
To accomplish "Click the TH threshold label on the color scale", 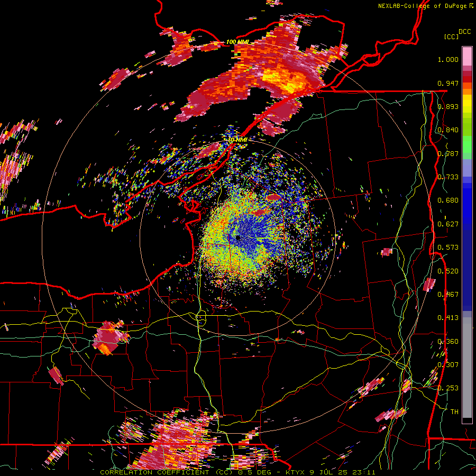I will [454, 412].
